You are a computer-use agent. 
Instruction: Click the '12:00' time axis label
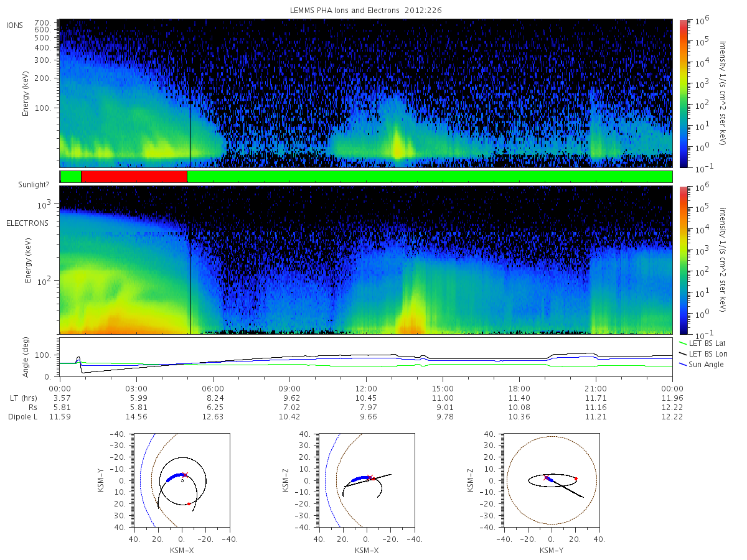pos(366,388)
